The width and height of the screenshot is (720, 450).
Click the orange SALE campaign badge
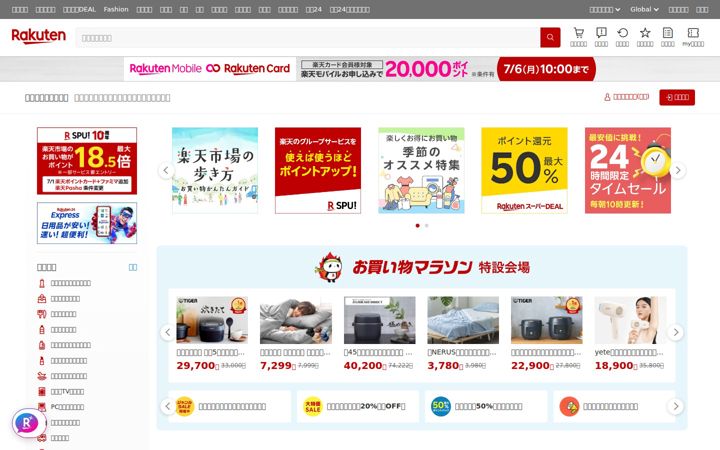pos(184,406)
